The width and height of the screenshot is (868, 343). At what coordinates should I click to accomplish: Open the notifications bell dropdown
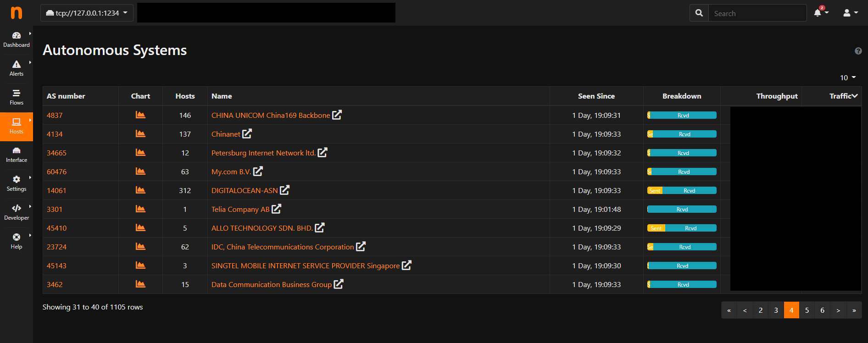click(x=821, y=12)
